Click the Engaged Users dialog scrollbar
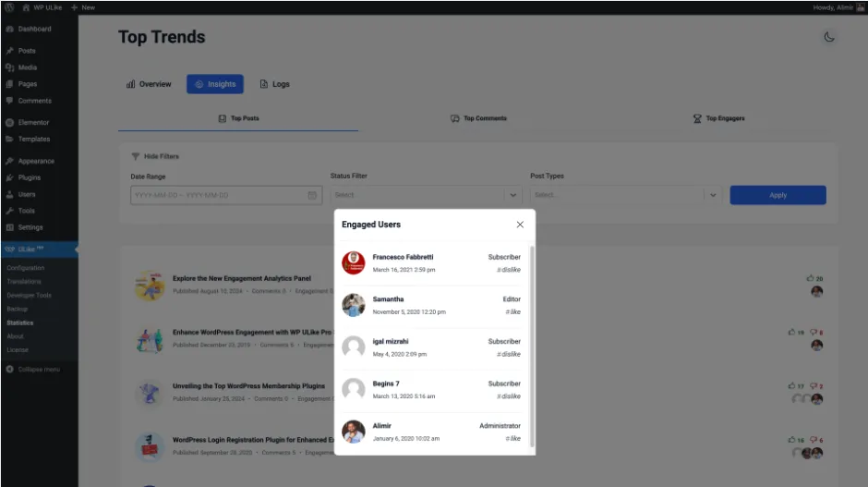This screenshot has width=868, height=487. coord(532,347)
